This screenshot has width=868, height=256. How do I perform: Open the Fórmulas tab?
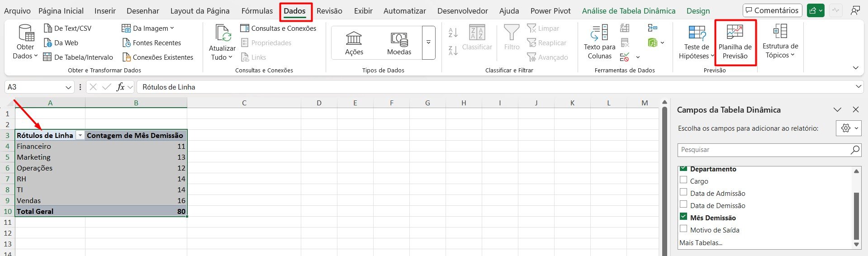point(257,11)
